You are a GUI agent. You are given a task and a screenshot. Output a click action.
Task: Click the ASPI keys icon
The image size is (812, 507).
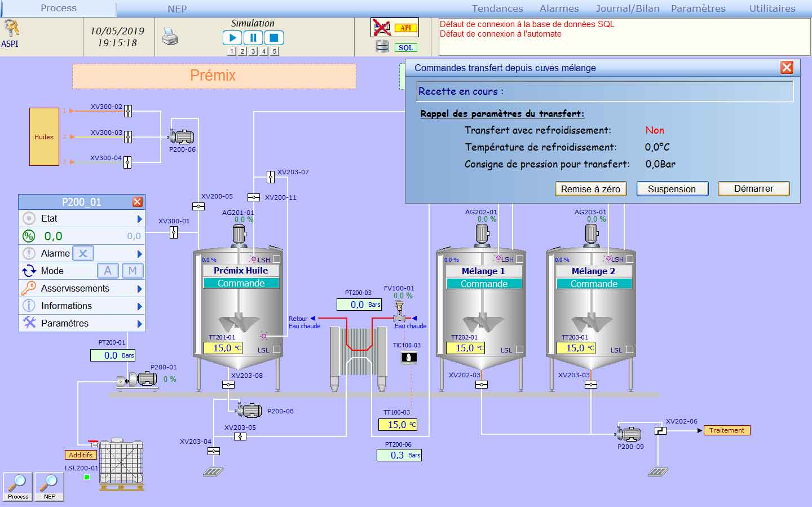click(12, 28)
